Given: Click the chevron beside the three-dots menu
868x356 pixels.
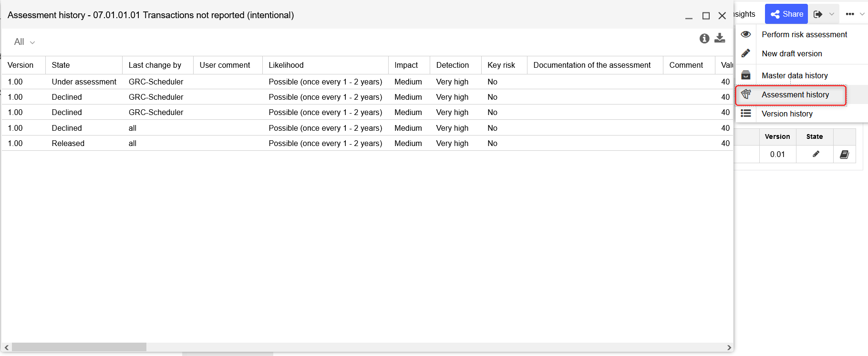Looking at the screenshot, I should pyautogui.click(x=862, y=14).
